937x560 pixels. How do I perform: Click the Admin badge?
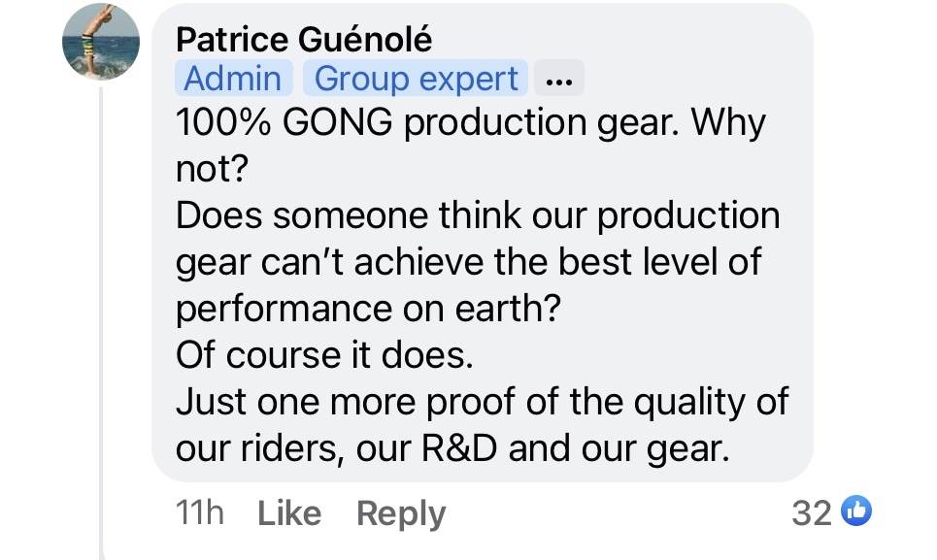(233, 79)
